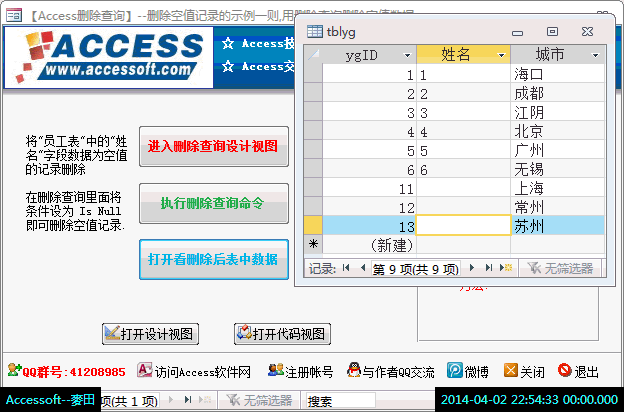
Task: Open the 姓名 column filter dropdown
Action: click(x=501, y=55)
